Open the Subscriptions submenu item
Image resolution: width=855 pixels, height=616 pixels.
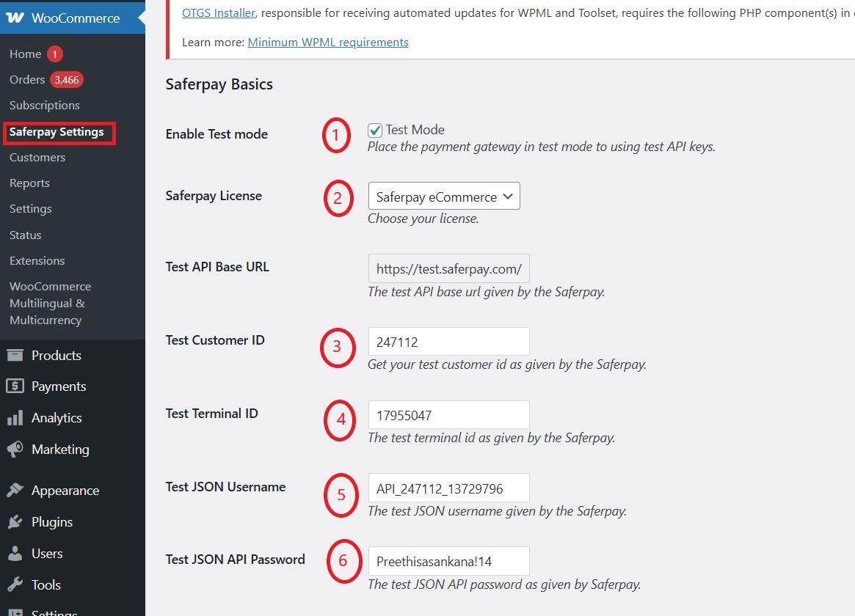click(45, 106)
